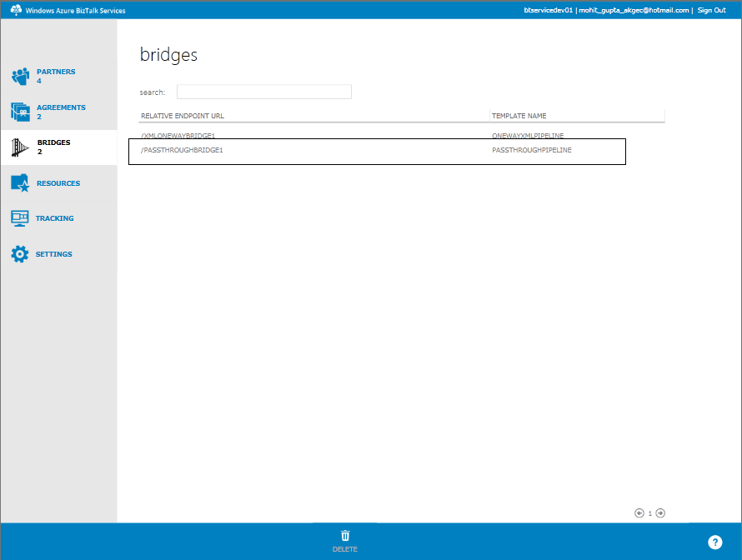Click the PASSTHROUGHPIPELINE template name
The width and height of the screenshot is (742, 560).
[x=531, y=150]
